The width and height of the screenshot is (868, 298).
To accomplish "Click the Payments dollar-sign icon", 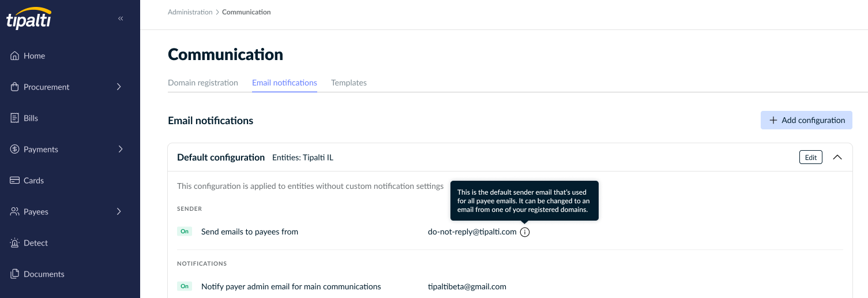I will 15,149.
